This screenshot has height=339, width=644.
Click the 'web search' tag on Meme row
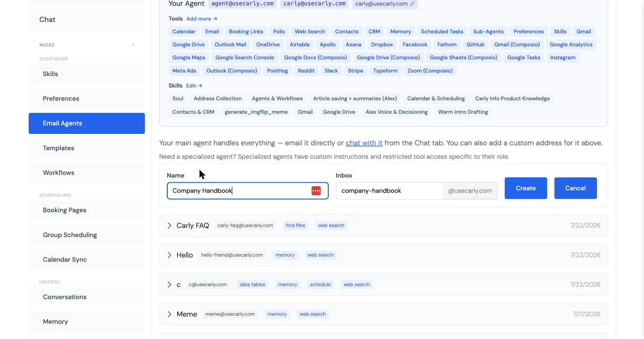pos(313,314)
